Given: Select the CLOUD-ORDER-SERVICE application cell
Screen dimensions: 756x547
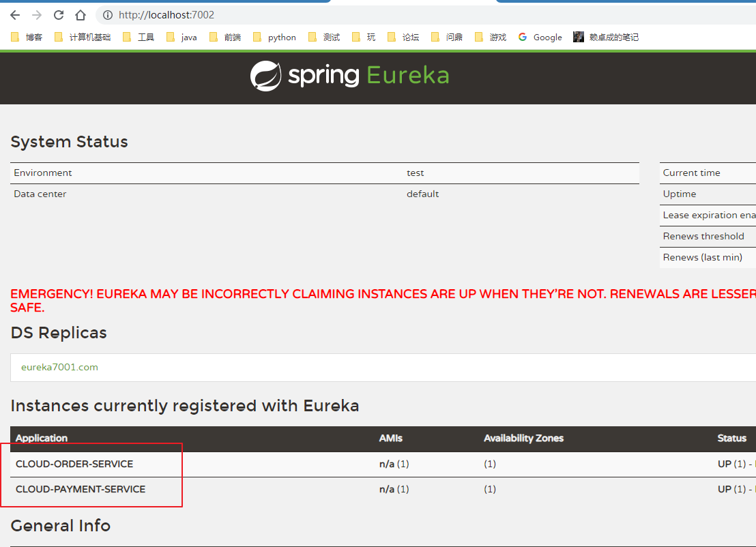Looking at the screenshot, I should point(74,464).
